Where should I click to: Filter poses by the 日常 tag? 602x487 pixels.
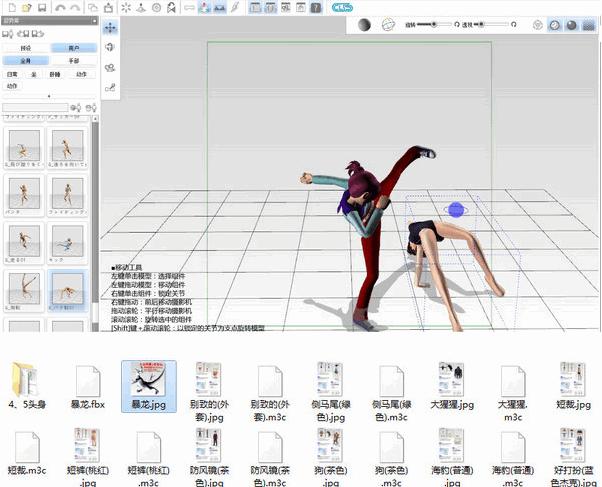point(12,74)
